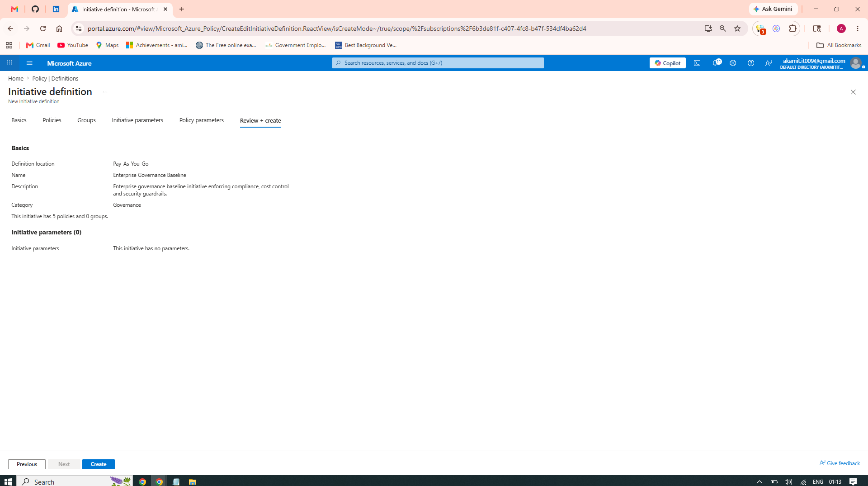Click the Give feedback link
This screenshot has height=486, width=868.
click(x=840, y=463)
